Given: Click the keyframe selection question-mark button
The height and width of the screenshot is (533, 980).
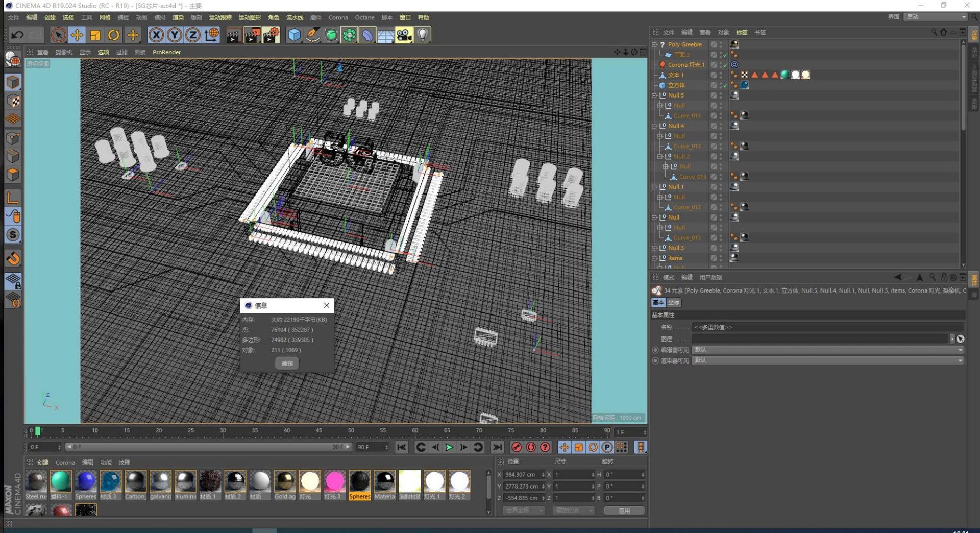Looking at the screenshot, I should pos(545,447).
